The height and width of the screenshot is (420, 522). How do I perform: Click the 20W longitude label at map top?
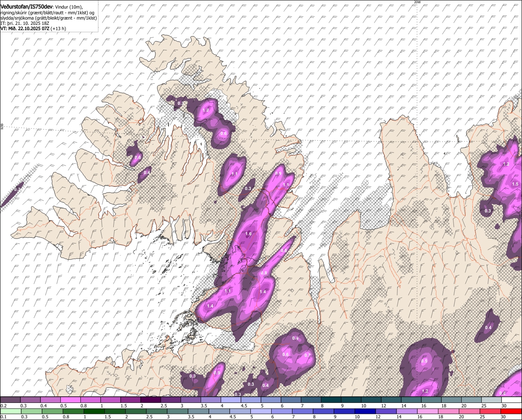pyautogui.click(x=417, y=2)
